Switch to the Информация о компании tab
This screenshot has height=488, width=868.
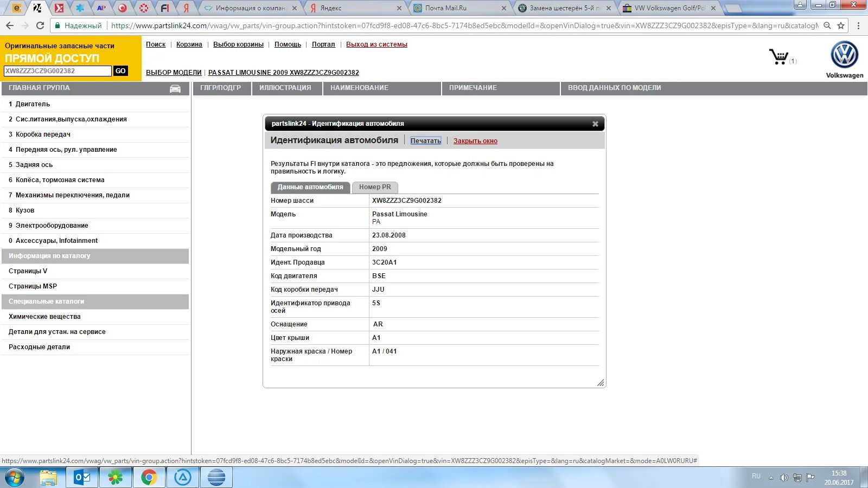250,8
